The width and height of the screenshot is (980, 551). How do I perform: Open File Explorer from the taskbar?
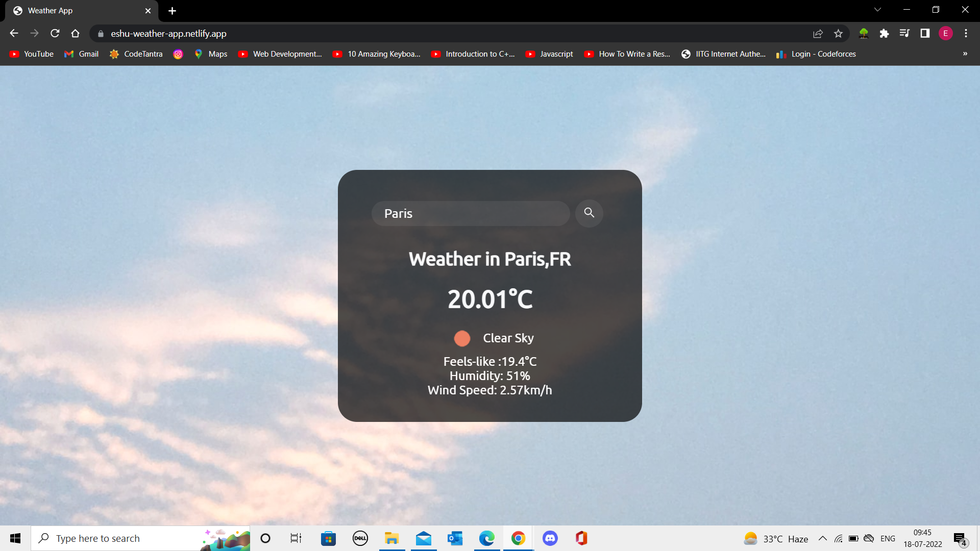391,538
